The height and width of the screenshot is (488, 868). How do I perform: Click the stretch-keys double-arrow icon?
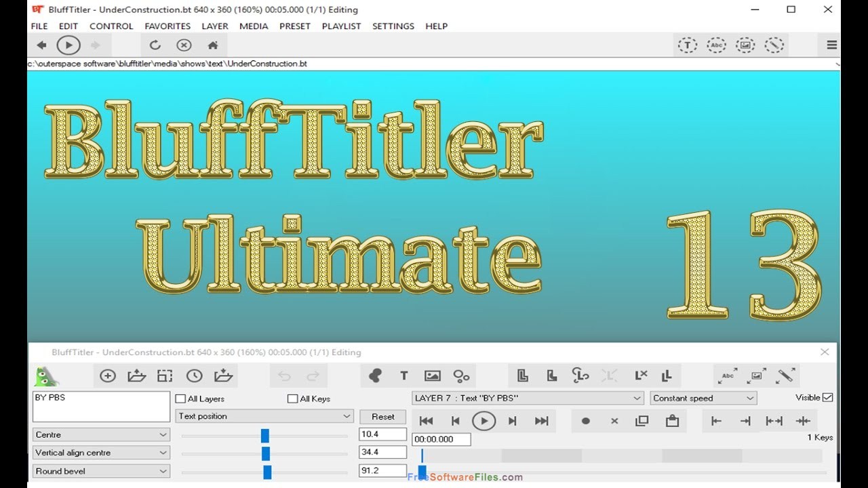click(774, 421)
